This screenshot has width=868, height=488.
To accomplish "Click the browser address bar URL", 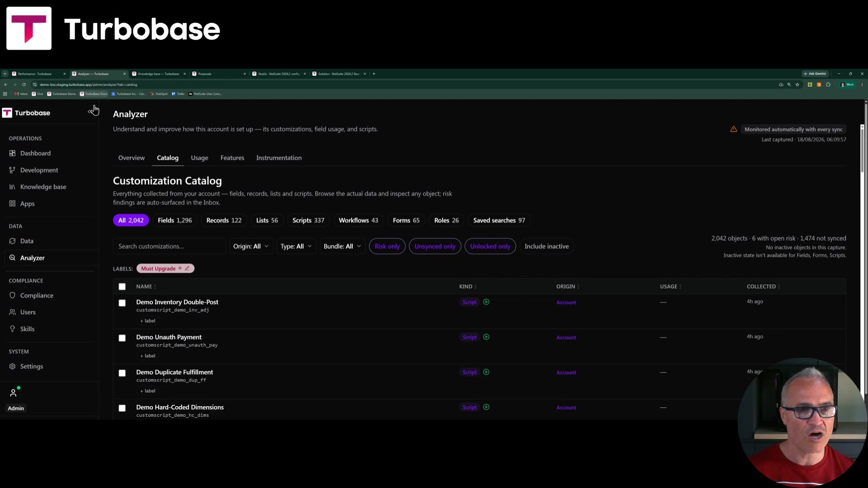I will coord(88,84).
